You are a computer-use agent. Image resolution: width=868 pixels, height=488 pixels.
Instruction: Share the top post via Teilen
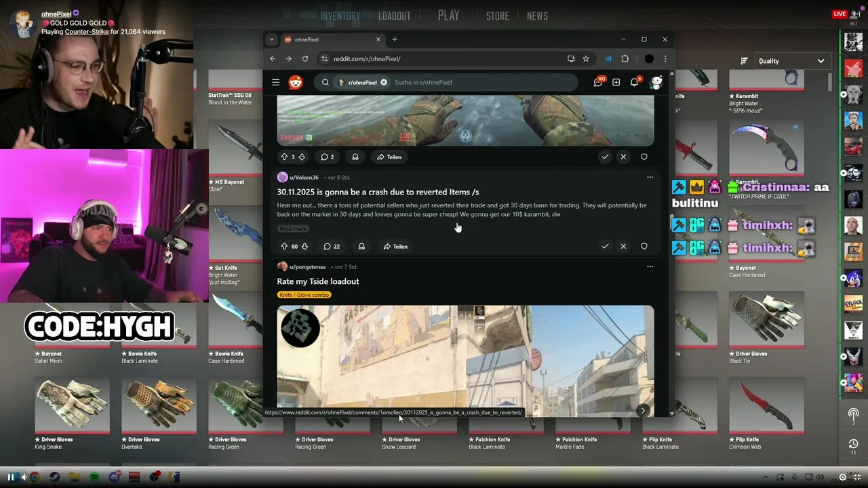[389, 157]
